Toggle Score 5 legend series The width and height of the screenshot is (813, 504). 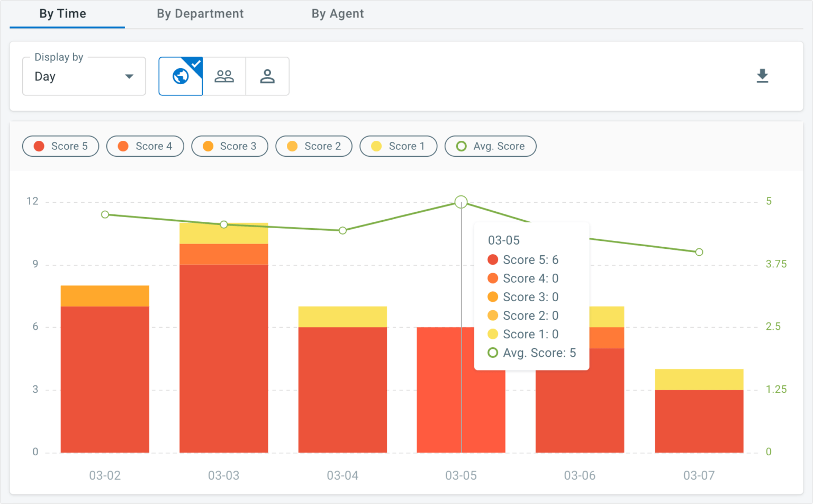click(60, 146)
